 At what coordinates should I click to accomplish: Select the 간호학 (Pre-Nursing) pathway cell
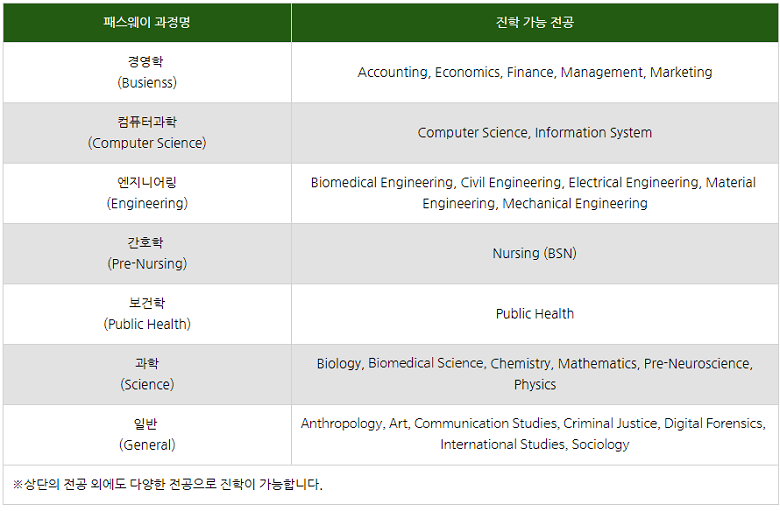[x=147, y=253]
